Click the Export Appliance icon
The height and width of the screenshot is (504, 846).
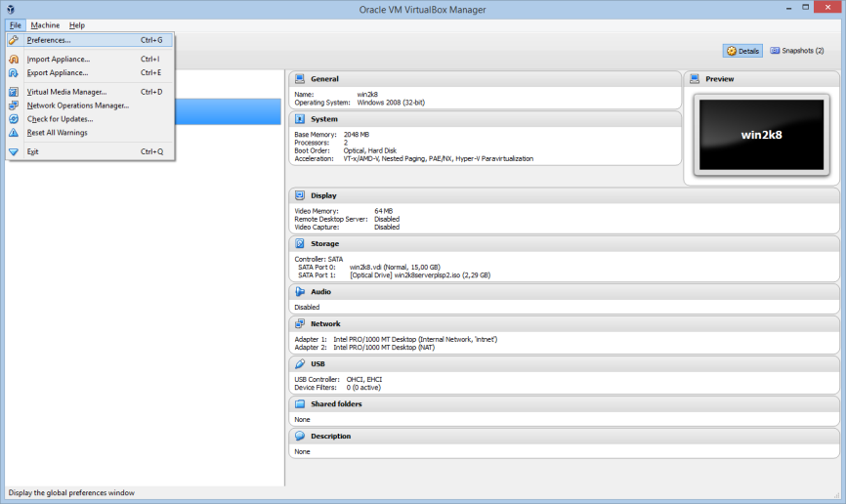[x=14, y=72]
